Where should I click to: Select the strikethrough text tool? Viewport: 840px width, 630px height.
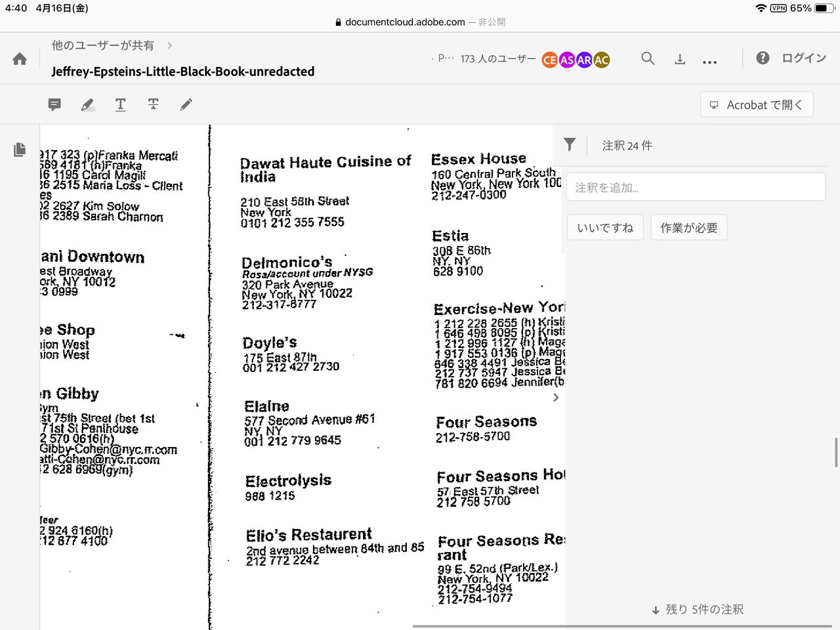coord(153,104)
